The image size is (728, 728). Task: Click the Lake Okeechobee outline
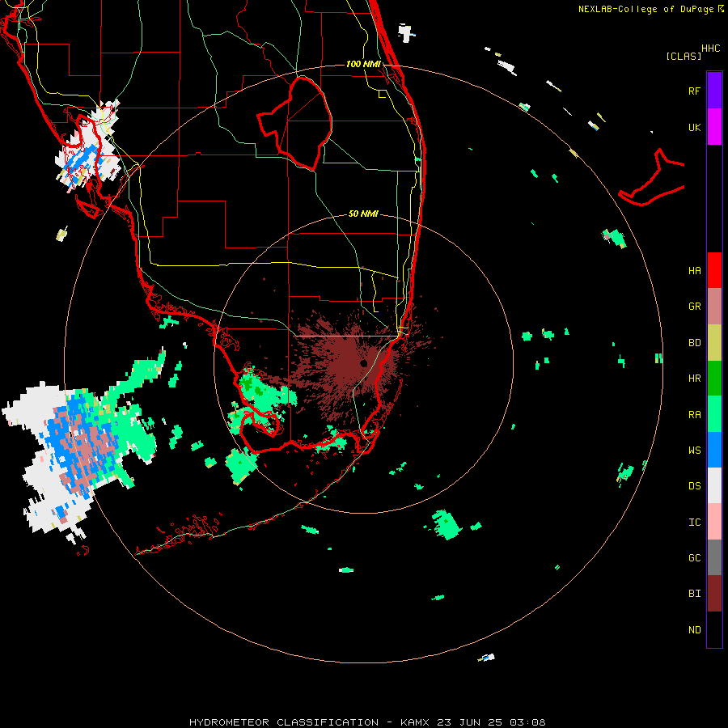pos(295,123)
